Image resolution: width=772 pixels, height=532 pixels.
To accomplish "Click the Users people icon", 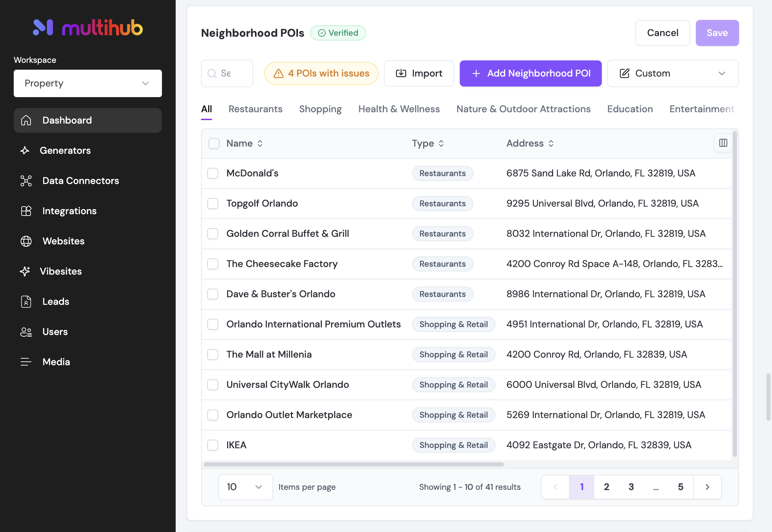I will point(26,332).
